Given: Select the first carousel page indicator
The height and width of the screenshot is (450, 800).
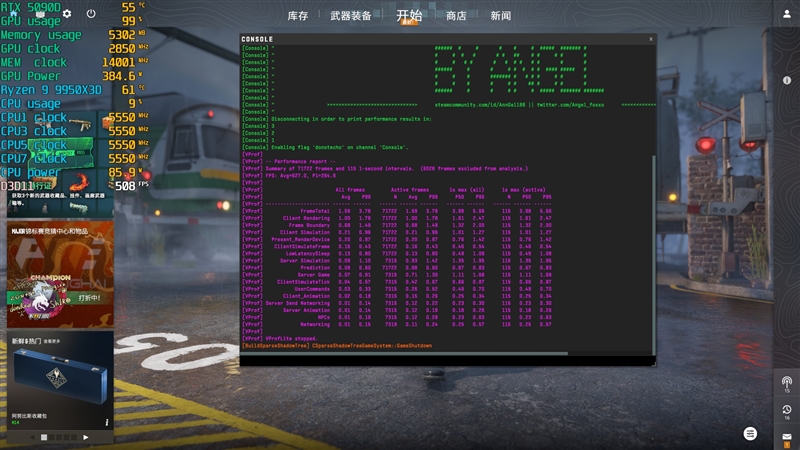Looking at the screenshot, I should [x=43, y=437].
